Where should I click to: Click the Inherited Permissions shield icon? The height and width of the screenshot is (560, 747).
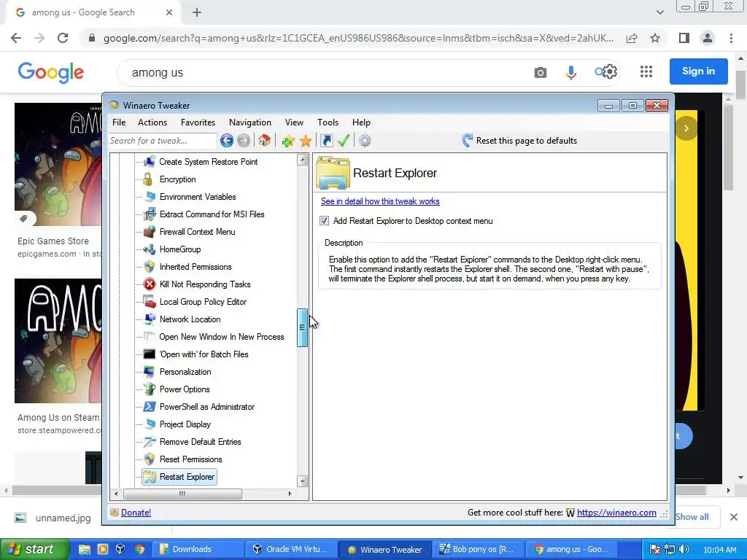(x=150, y=267)
